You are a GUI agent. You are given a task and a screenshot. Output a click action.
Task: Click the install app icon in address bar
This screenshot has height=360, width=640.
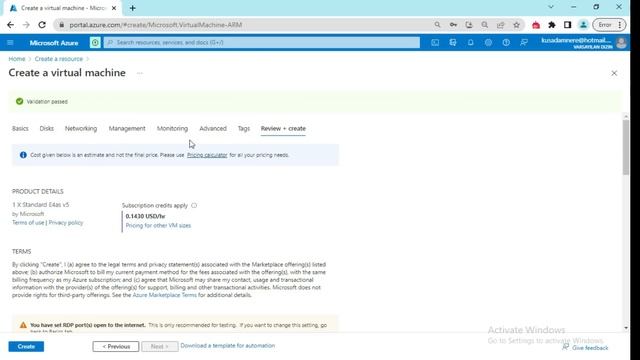point(469,25)
